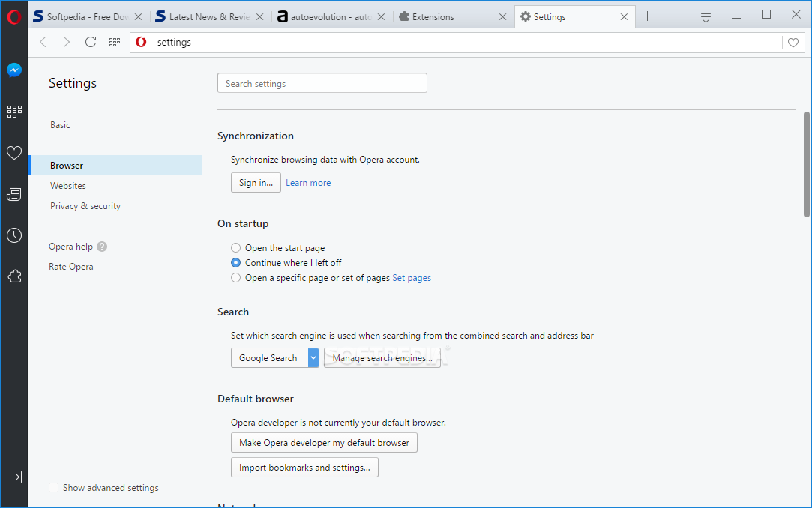Click the On startup heading text
812x508 pixels.
click(x=243, y=224)
